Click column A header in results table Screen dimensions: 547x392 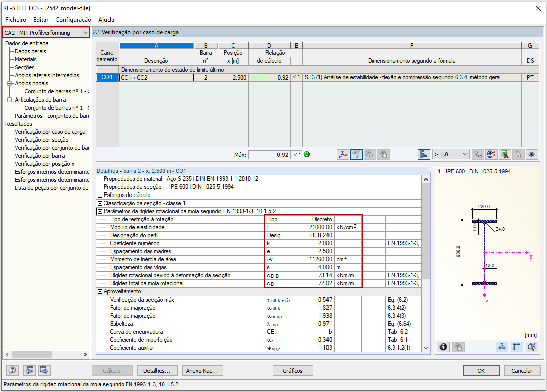pos(156,45)
